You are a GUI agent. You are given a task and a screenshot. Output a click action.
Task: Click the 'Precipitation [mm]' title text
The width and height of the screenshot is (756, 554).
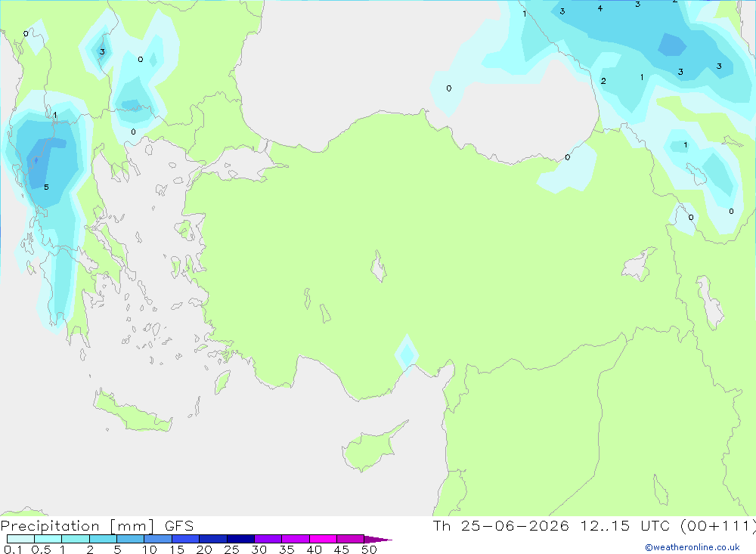(77, 526)
